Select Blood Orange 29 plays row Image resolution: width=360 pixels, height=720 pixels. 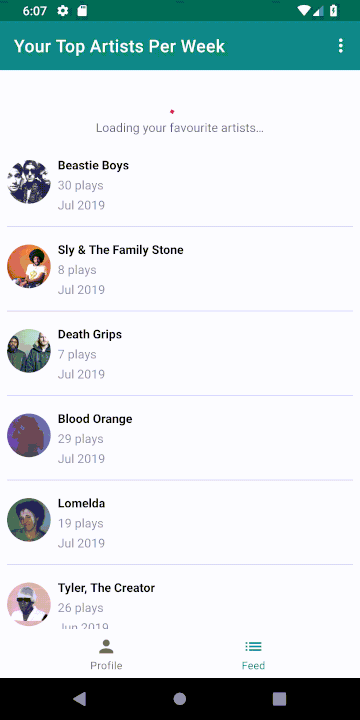180,438
